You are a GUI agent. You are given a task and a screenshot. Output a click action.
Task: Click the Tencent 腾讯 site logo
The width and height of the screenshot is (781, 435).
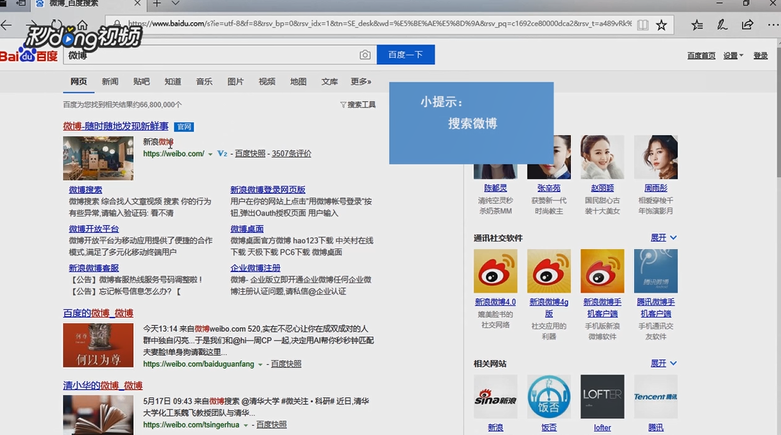point(655,397)
